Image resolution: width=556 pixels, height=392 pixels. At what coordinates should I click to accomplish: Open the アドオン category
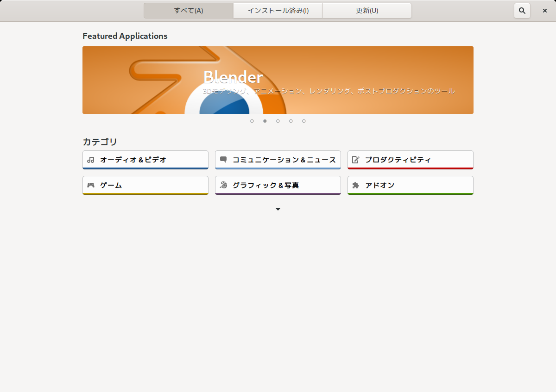411,185
